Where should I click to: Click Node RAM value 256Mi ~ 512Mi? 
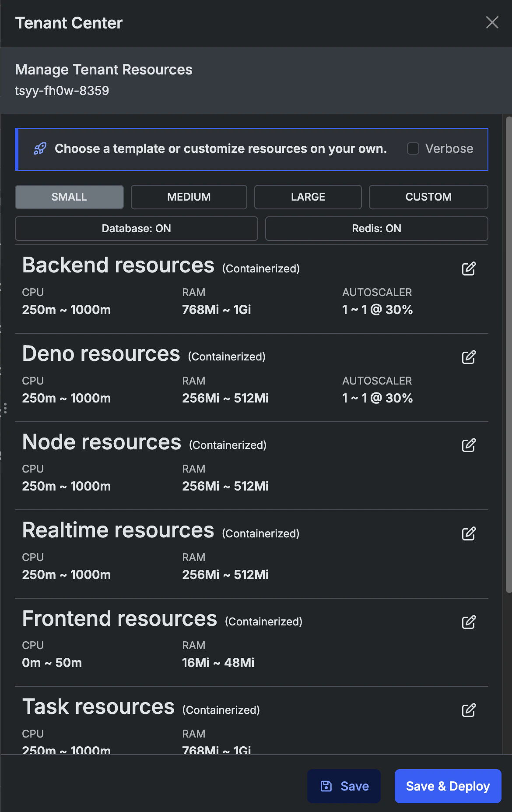click(225, 486)
